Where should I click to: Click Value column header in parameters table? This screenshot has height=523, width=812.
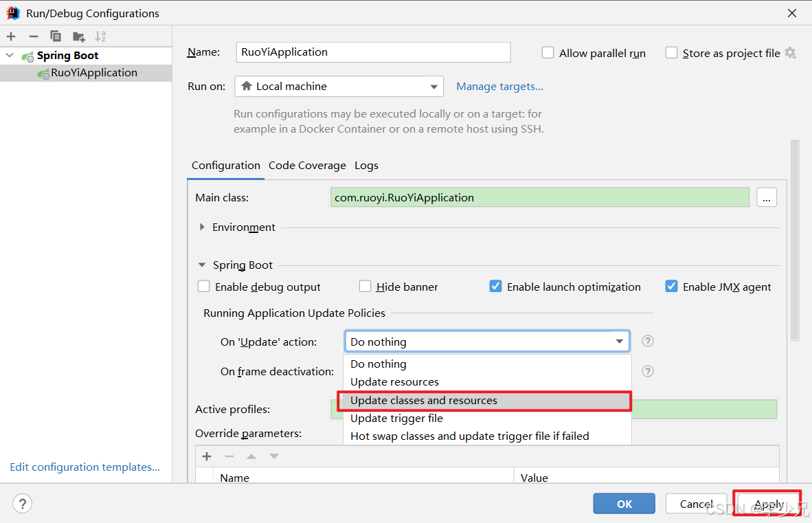click(646, 478)
